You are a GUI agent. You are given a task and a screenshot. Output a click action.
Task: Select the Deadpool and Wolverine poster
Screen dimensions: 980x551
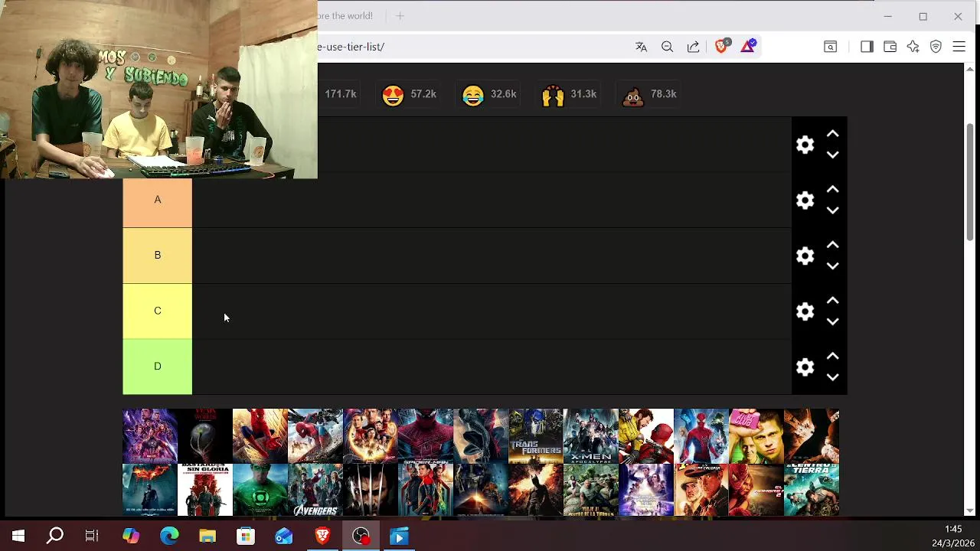click(646, 435)
